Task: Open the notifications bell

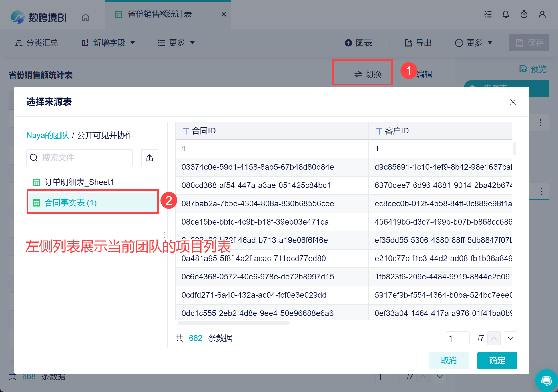Action: [505, 14]
